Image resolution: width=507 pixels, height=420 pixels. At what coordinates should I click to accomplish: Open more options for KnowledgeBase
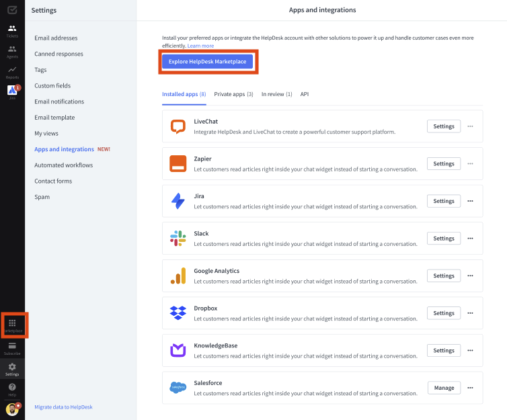click(470, 350)
